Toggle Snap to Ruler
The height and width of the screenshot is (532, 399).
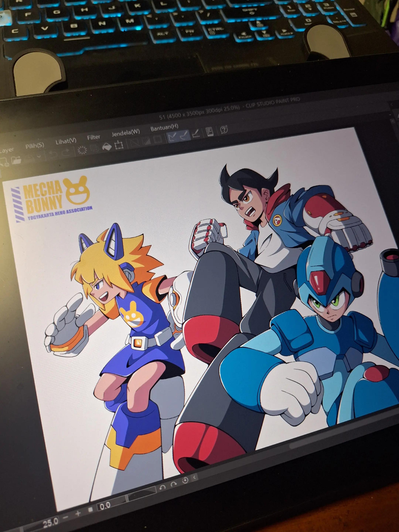tap(173, 137)
